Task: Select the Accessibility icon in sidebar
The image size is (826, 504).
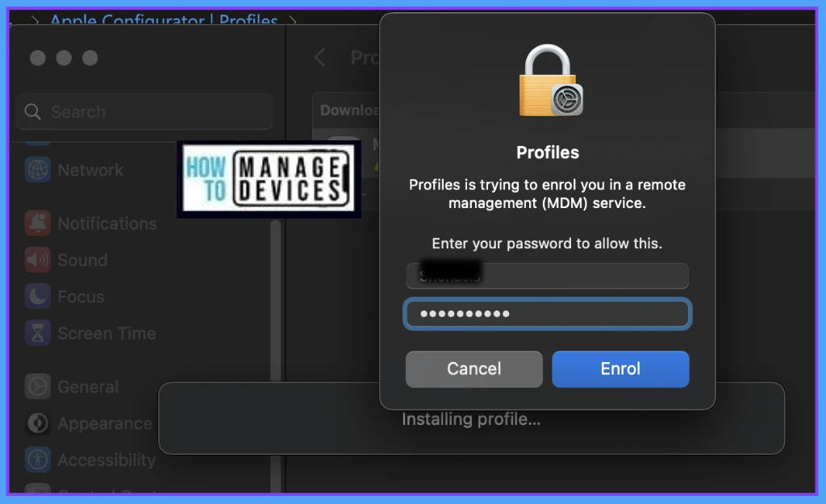Action: (37, 460)
